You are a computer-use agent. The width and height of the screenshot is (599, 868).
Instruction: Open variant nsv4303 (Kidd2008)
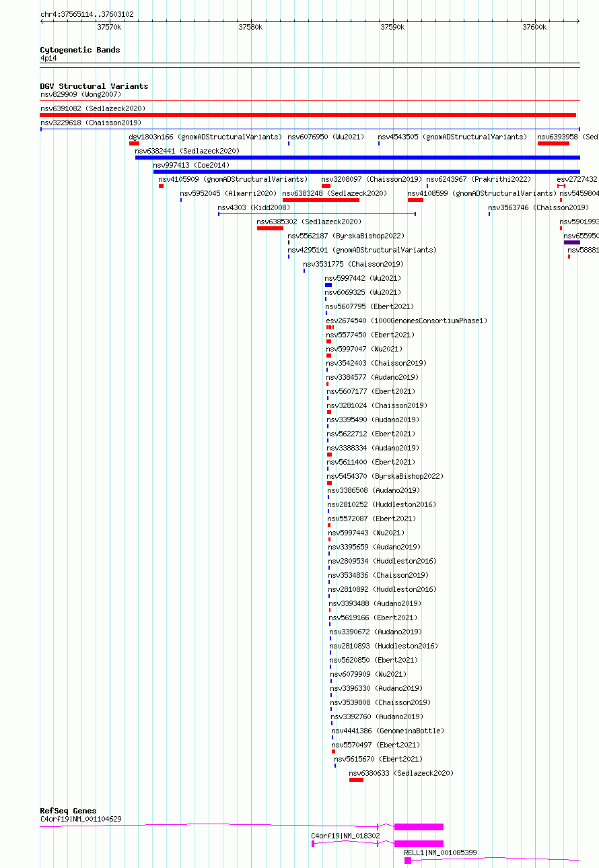coord(254,207)
